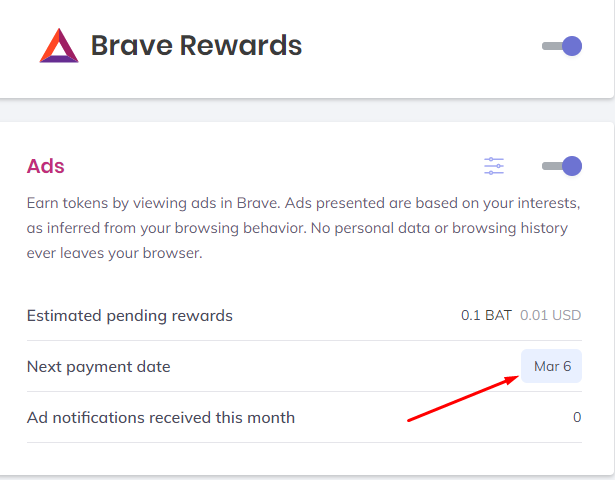Click Ad notifications received this month label
This screenshot has height=480, width=615.
coord(160,417)
